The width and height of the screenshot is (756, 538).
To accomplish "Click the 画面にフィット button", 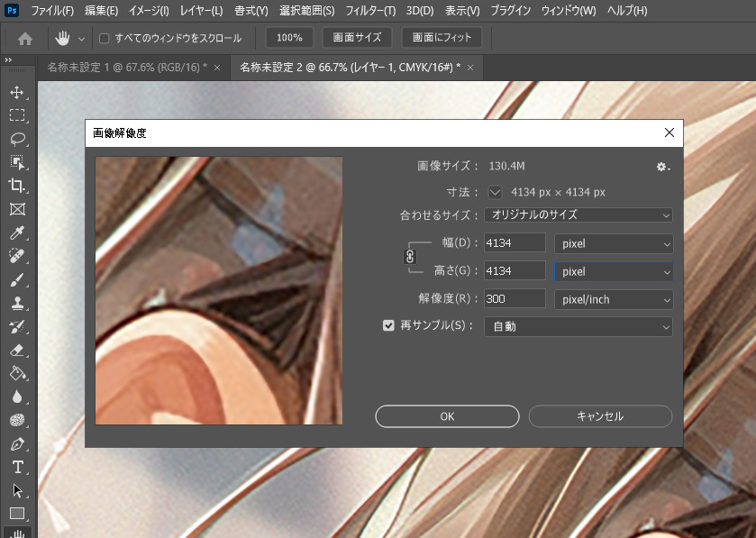I will pos(442,38).
